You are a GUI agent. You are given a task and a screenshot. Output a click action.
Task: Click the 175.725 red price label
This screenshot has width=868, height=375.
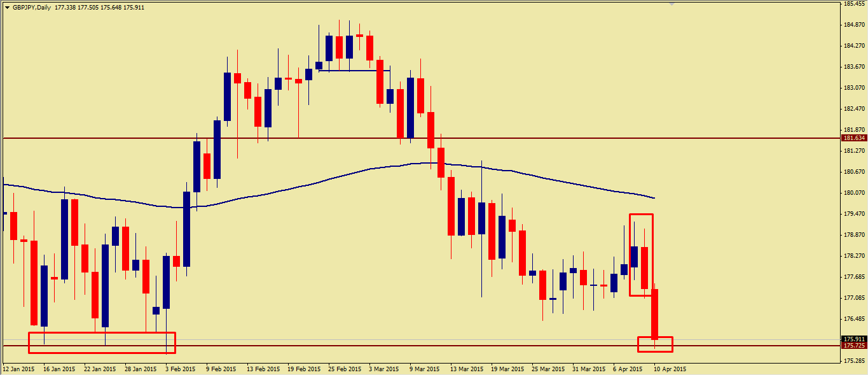point(853,346)
